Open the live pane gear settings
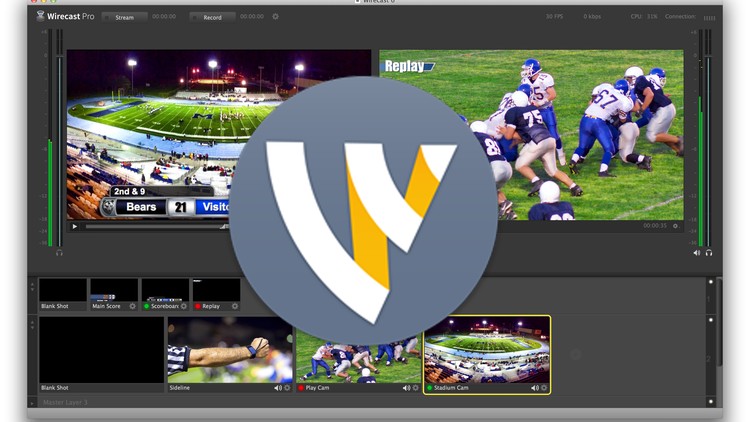 [675, 226]
